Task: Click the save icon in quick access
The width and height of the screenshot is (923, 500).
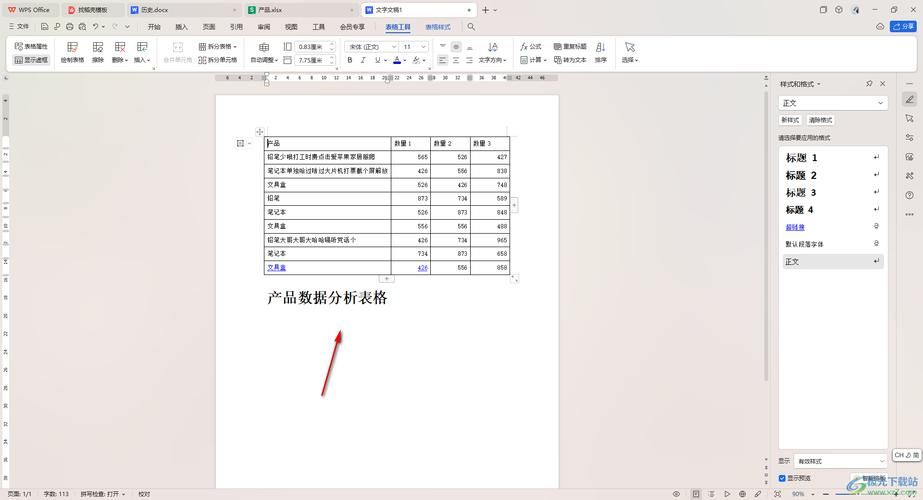Action: (x=44, y=27)
